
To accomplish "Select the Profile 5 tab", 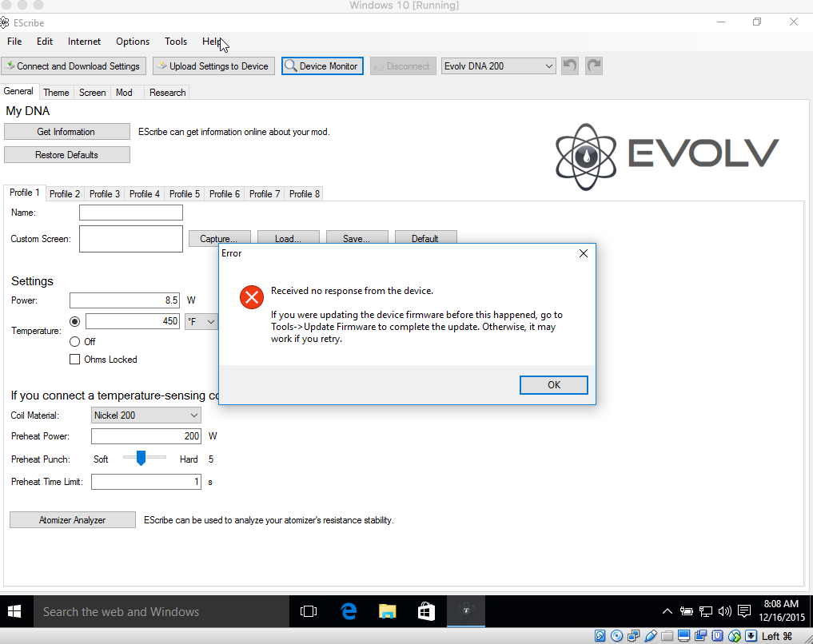I will click(185, 194).
